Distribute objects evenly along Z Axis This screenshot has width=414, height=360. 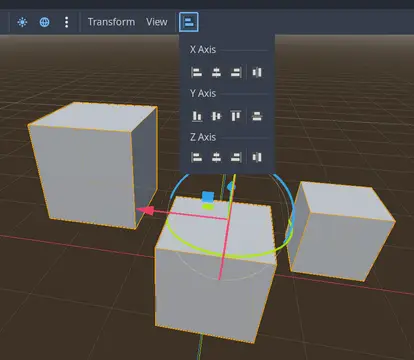click(x=257, y=157)
